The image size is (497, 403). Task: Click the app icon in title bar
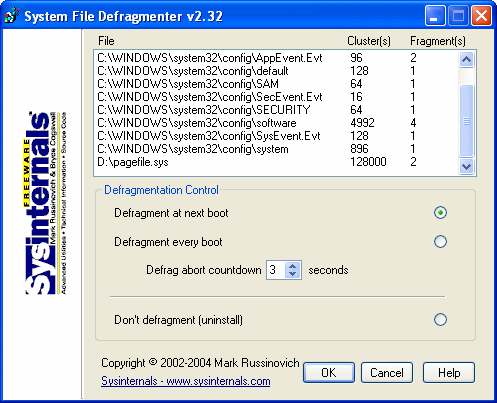[12, 16]
